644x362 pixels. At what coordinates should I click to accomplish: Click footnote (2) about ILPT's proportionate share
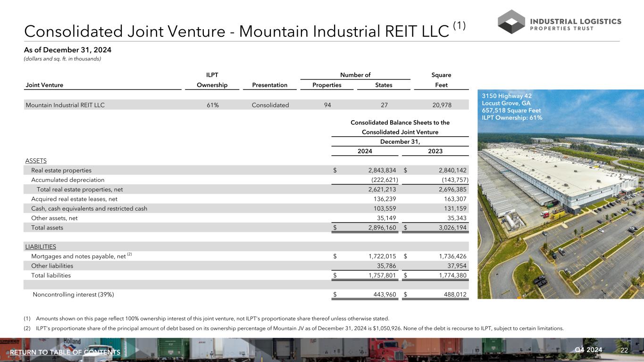(x=299, y=329)
